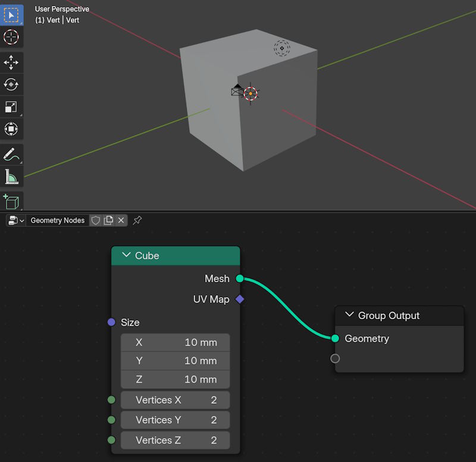Activate the Transform tool
The width and height of the screenshot is (476, 462).
(11, 129)
